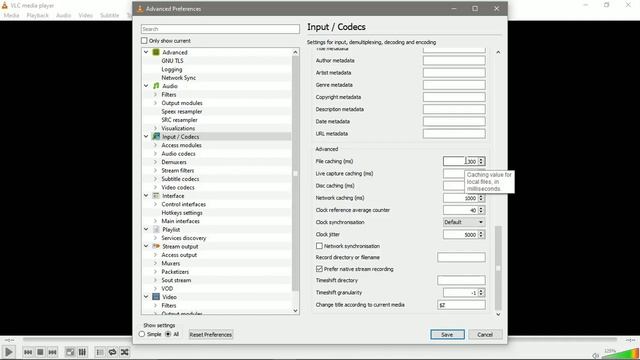Adjust Timeshift granularity stepper arrows

click(481, 293)
